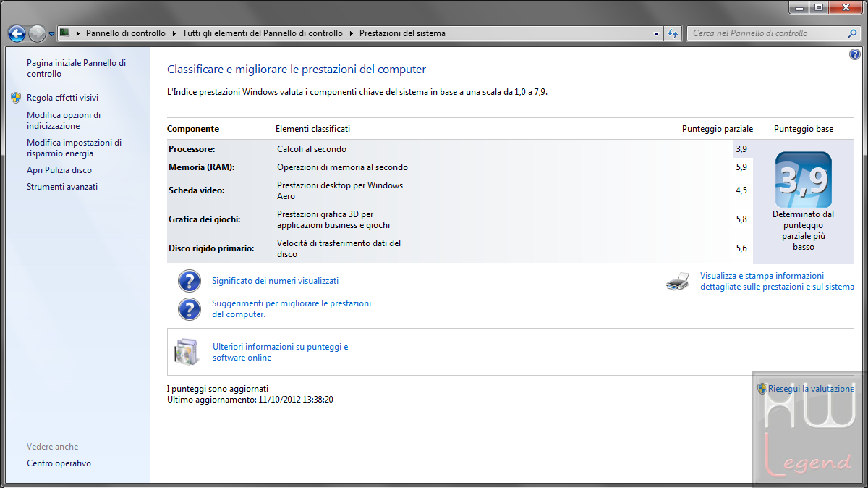Image resolution: width=868 pixels, height=488 pixels.
Task: Minimize the window
Action: 799,7
